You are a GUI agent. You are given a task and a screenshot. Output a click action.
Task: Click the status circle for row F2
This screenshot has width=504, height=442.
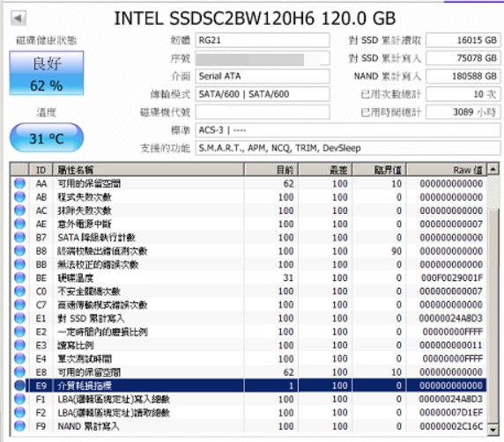click(19, 413)
